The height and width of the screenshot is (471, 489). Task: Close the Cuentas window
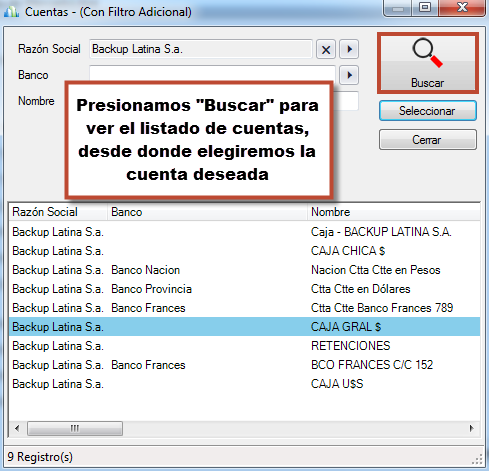pyautogui.click(x=462, y=7)
